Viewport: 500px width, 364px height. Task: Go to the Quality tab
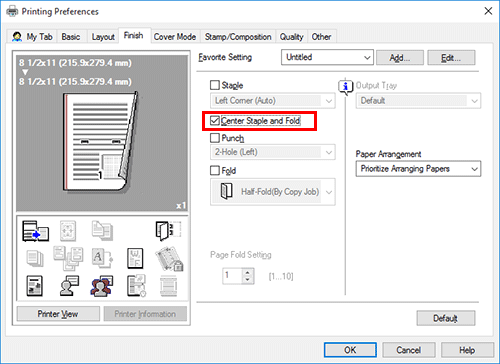[x=292, y=37]
